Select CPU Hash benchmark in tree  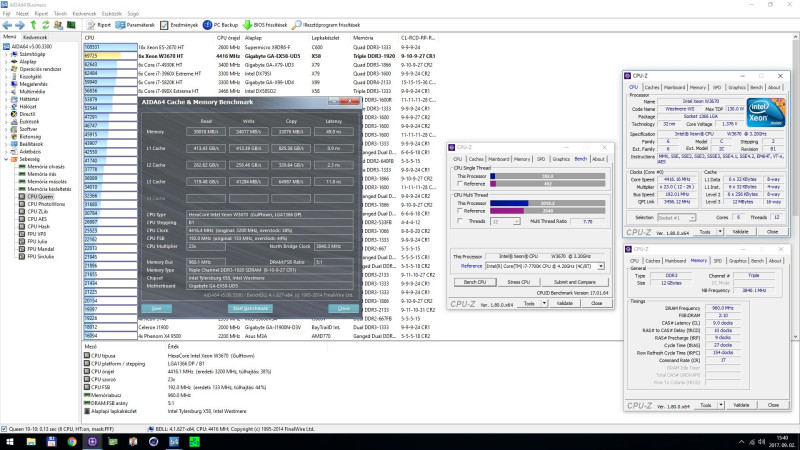34,227
